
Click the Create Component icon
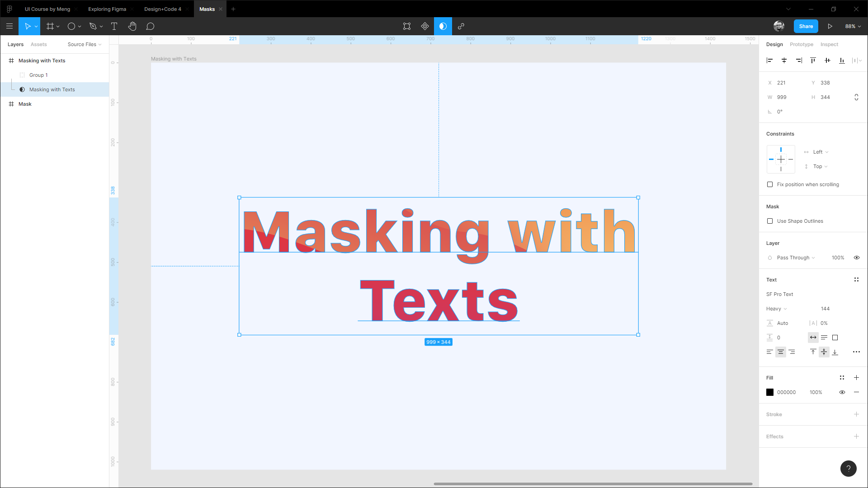pos(425,26)
